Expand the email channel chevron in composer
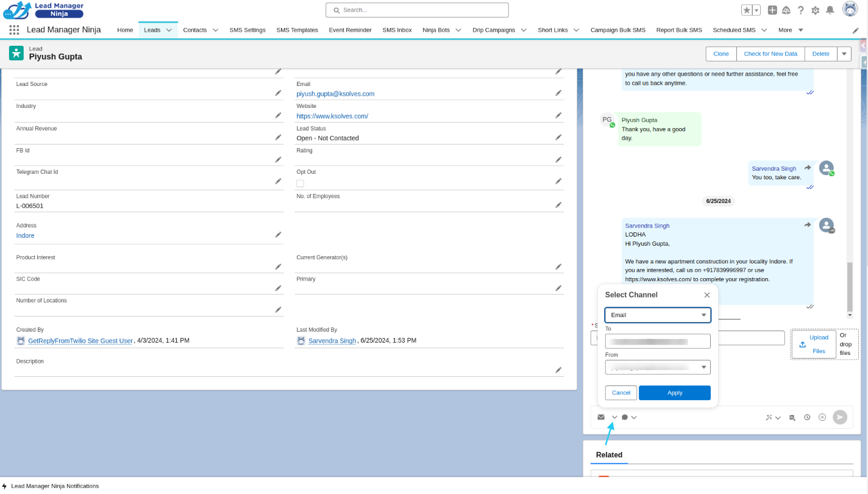The image size is (868, 494). click(x=614, y=417)
